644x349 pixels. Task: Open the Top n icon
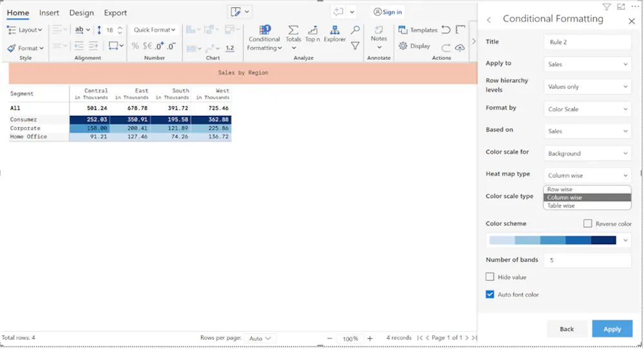pos(313,30)
